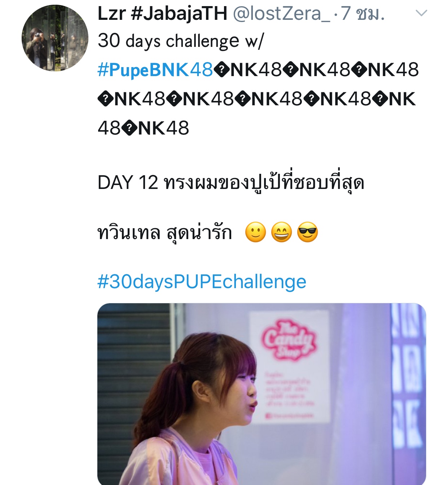Open the #30daysPUPEchallenge hashtag
This screenshot has width=448, height=485.
click(202, 282)
